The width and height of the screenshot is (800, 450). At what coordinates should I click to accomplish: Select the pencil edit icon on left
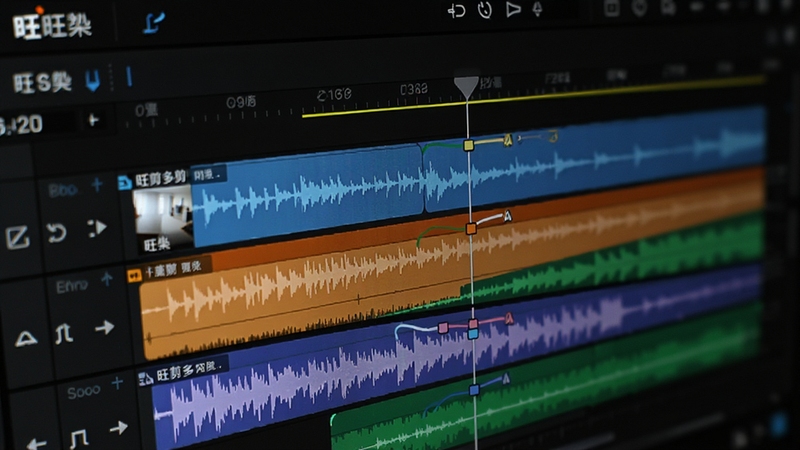[18, 237]
